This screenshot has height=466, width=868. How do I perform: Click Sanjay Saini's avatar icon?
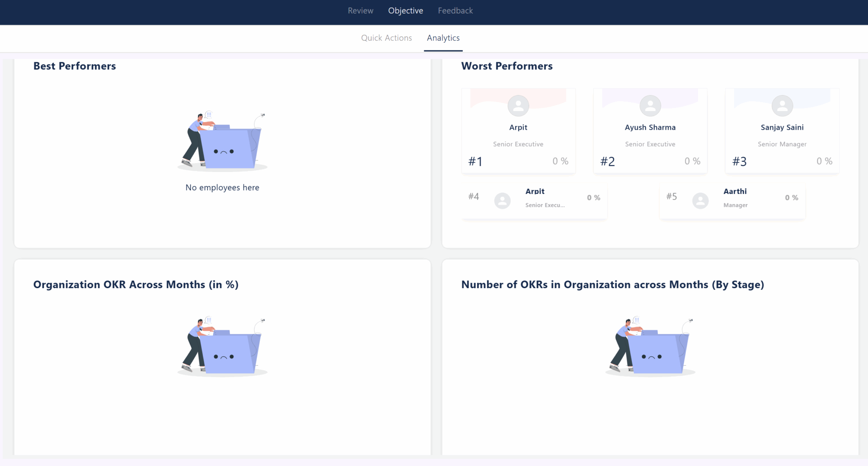782,106
